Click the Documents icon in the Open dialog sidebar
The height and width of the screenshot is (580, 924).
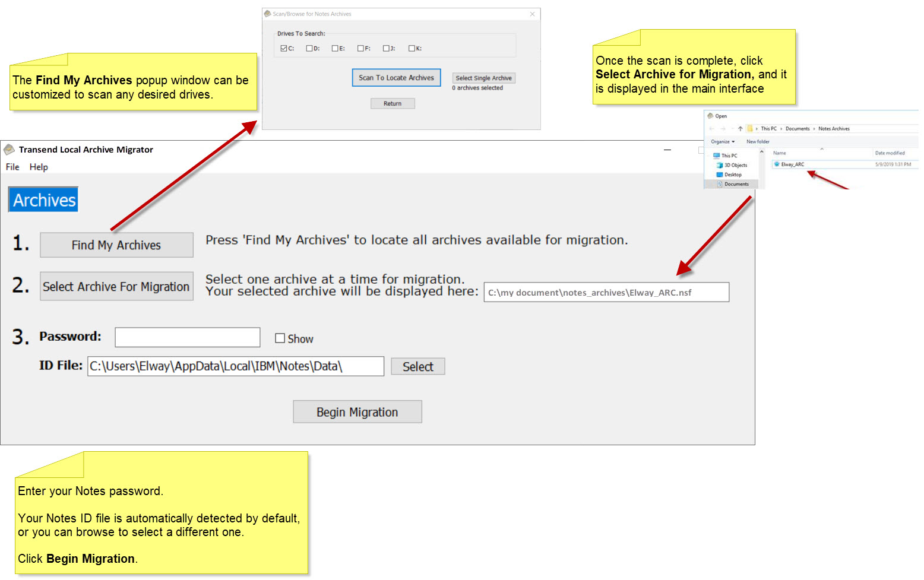pyautogui.click(x=720, y=185)
